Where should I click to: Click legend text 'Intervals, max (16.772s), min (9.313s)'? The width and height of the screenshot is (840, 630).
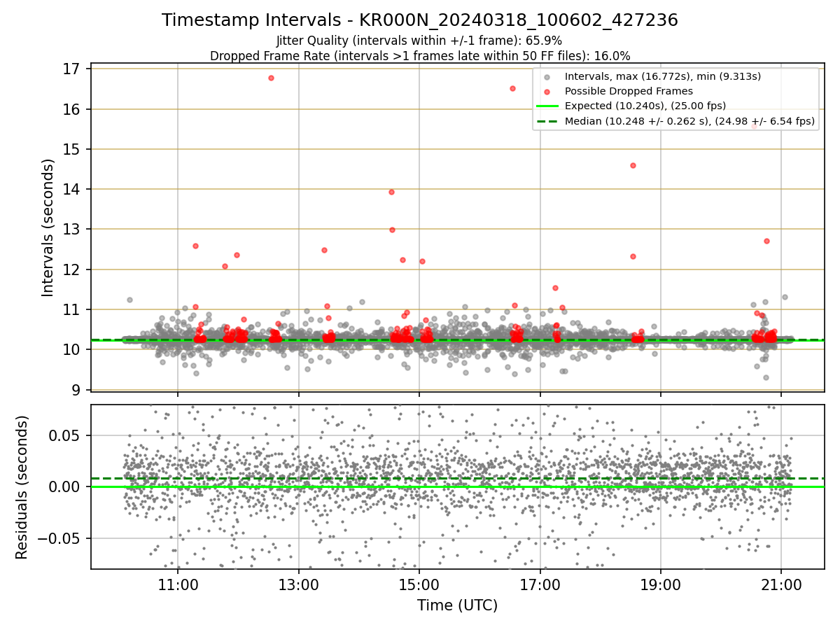pyautogui.click(x=663, y=76)
